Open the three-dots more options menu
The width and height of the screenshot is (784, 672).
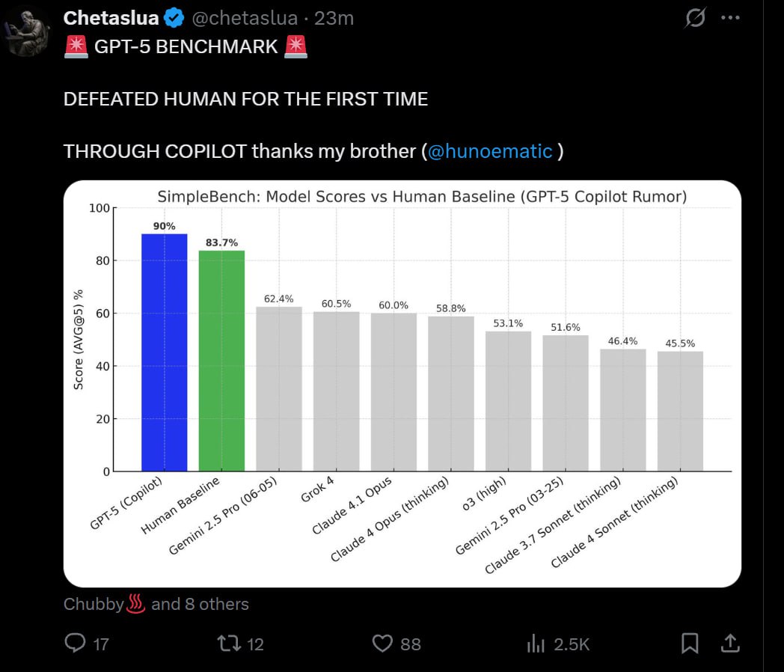point(730,17)
